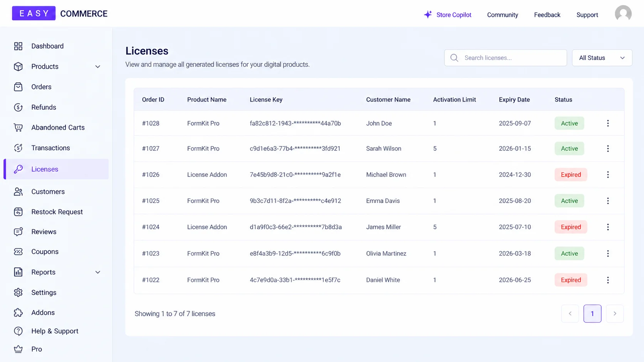The width and height of the screenshot is (644, 362).
Task: Open three-dot menu for order #1024
Action: (608, 227)
